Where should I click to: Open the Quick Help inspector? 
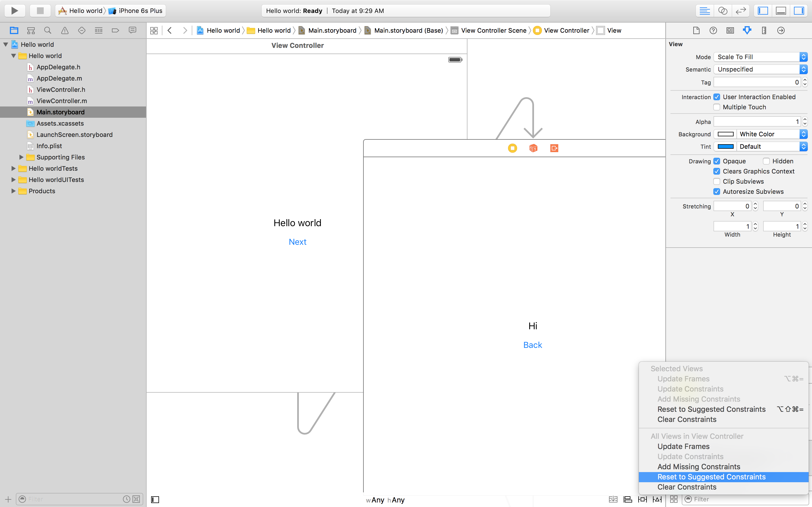[713, 30]
